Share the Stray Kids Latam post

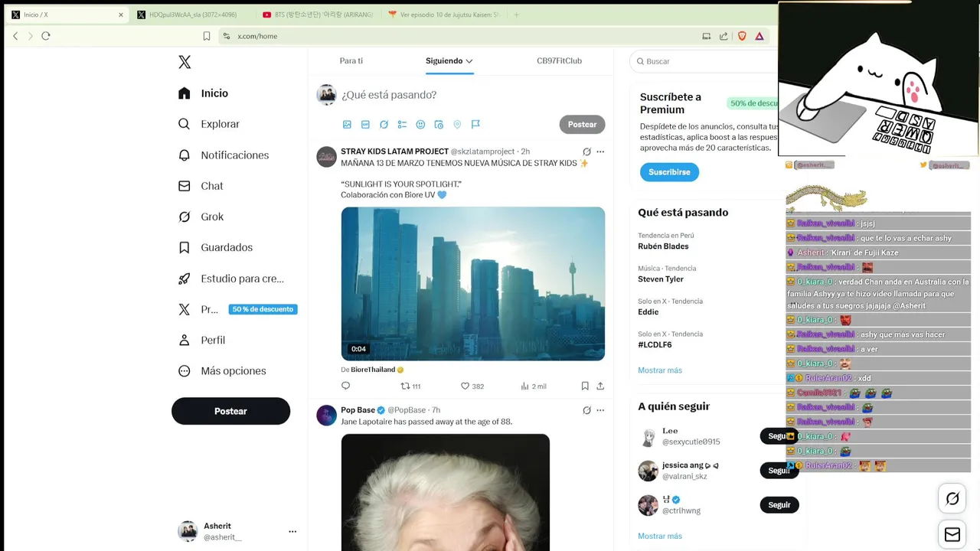[x=600, y=386]
